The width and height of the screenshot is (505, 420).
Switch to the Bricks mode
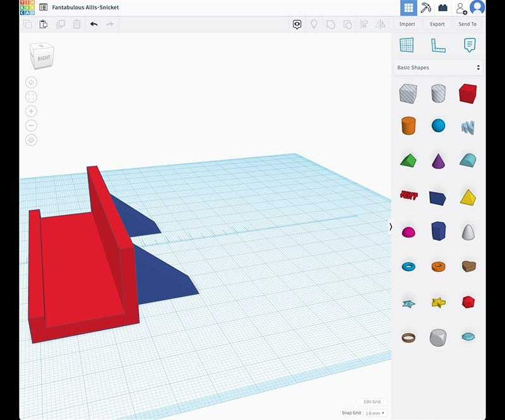(443, 8)
